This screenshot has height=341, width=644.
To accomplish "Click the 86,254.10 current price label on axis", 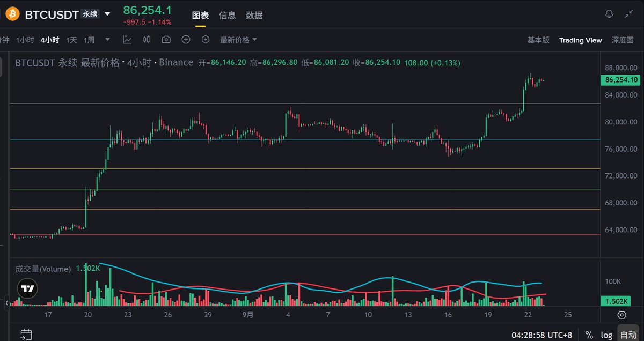I will tap(621, 80).
